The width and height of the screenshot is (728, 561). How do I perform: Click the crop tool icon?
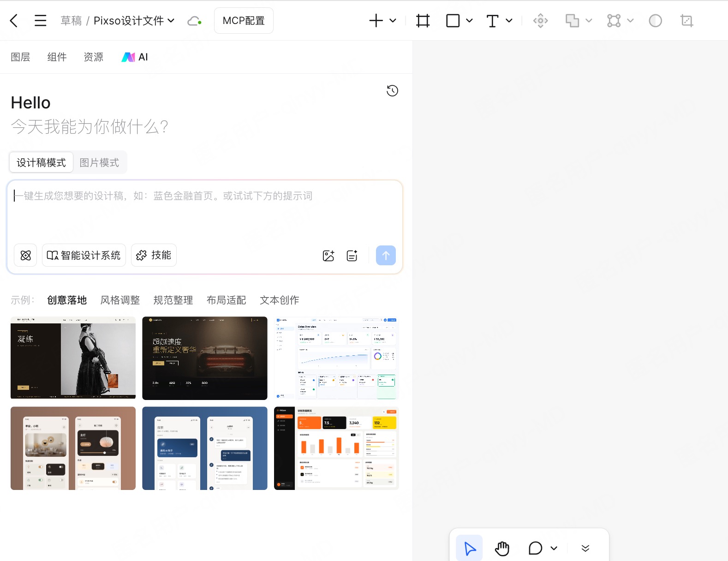pos(687,21)
